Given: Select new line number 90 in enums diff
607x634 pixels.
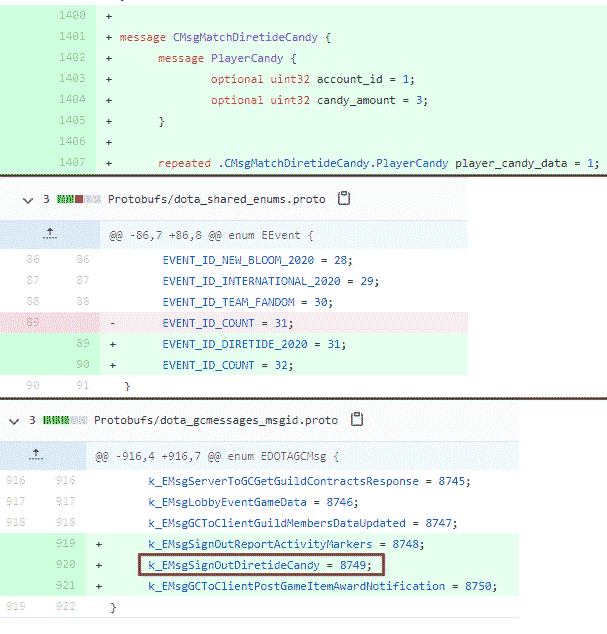Looking at the screenshot, I should [x=83, y=364].
